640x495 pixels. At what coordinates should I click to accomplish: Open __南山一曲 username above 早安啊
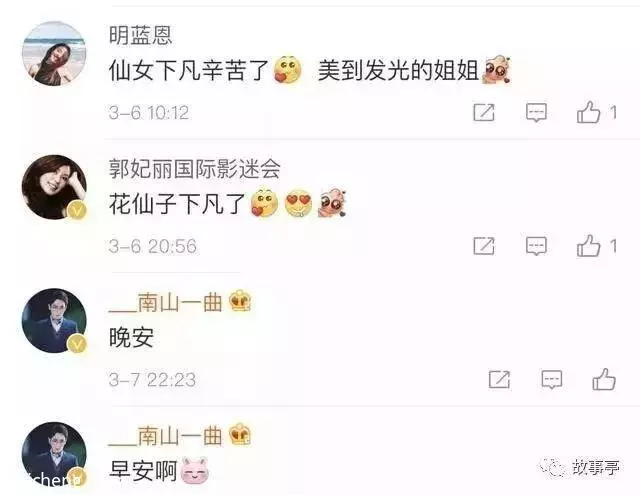point(165,435)
